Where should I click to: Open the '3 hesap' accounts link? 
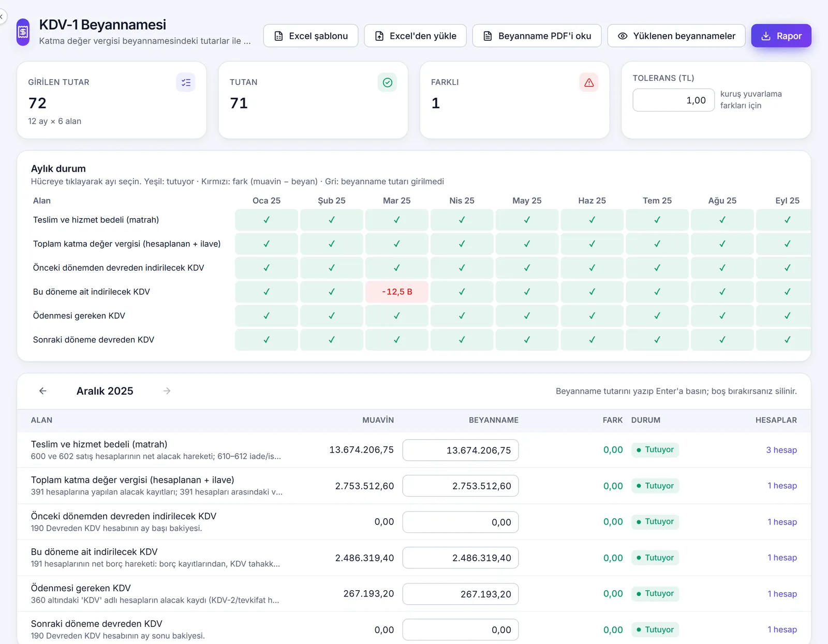[x=781, y=450]
